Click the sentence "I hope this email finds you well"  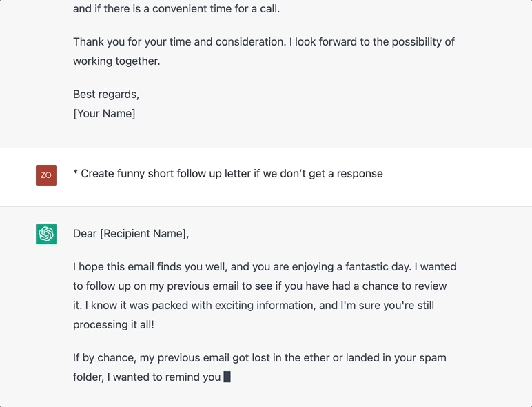click(x=150, y=267)
